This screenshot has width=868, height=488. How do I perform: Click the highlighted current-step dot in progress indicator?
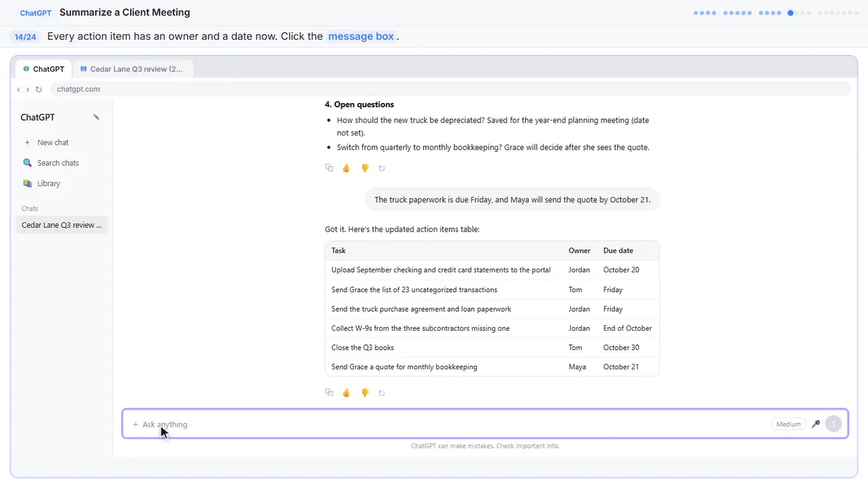790,13
